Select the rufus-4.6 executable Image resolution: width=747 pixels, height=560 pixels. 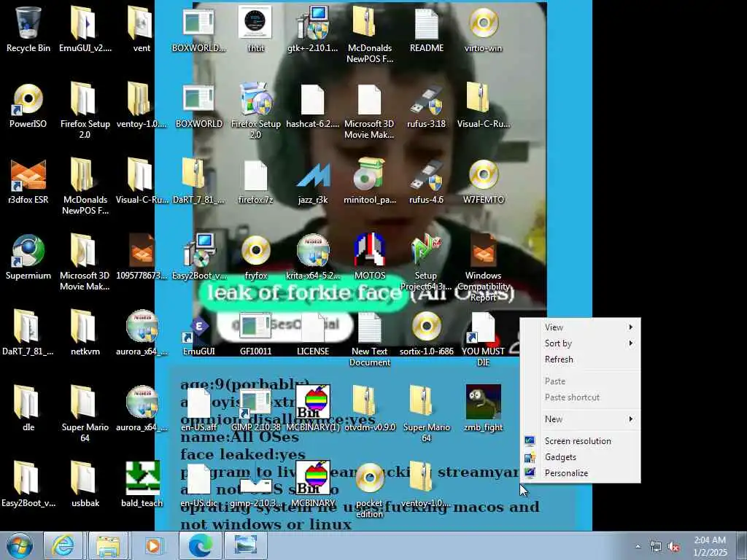click(x=426, y=181)
